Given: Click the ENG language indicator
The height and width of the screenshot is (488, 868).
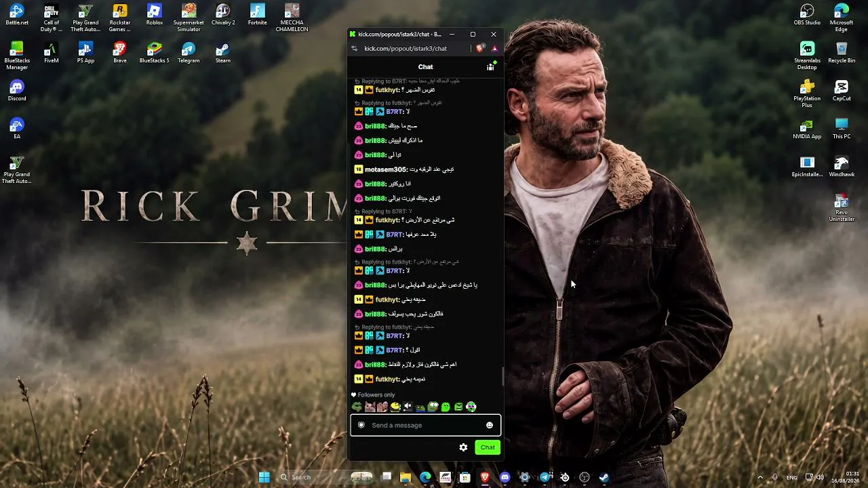Looking at the screenshot, I should point(792,477).
